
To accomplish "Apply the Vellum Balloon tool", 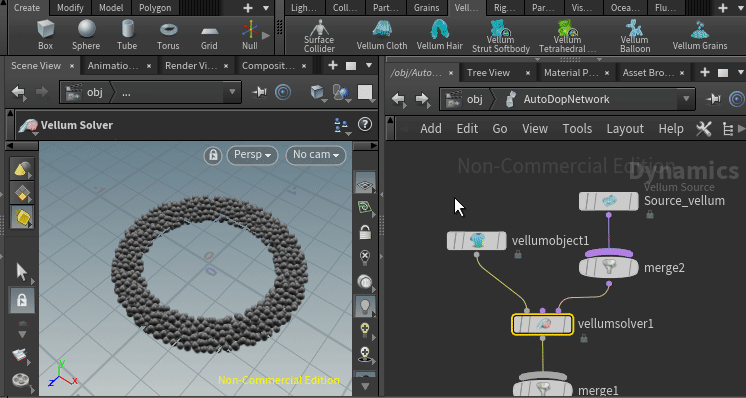I will 635,36.
